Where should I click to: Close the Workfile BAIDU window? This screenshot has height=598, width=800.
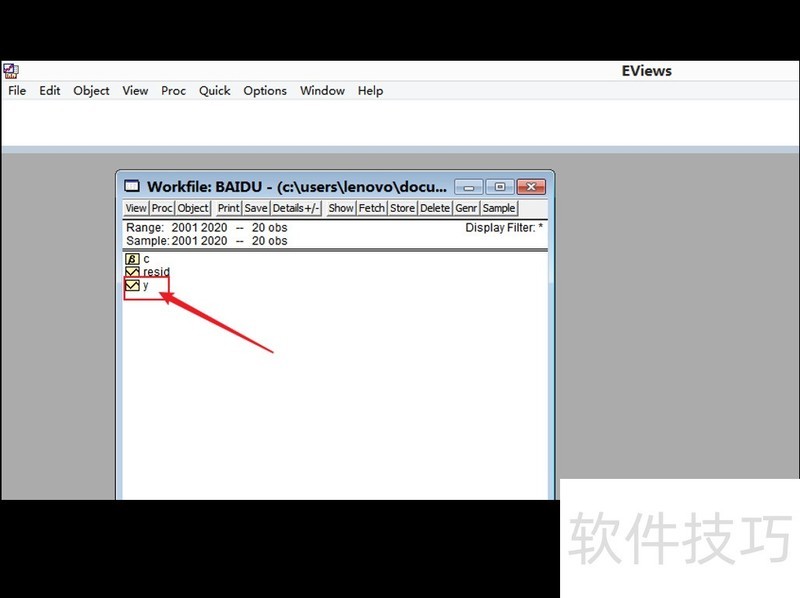531,187
